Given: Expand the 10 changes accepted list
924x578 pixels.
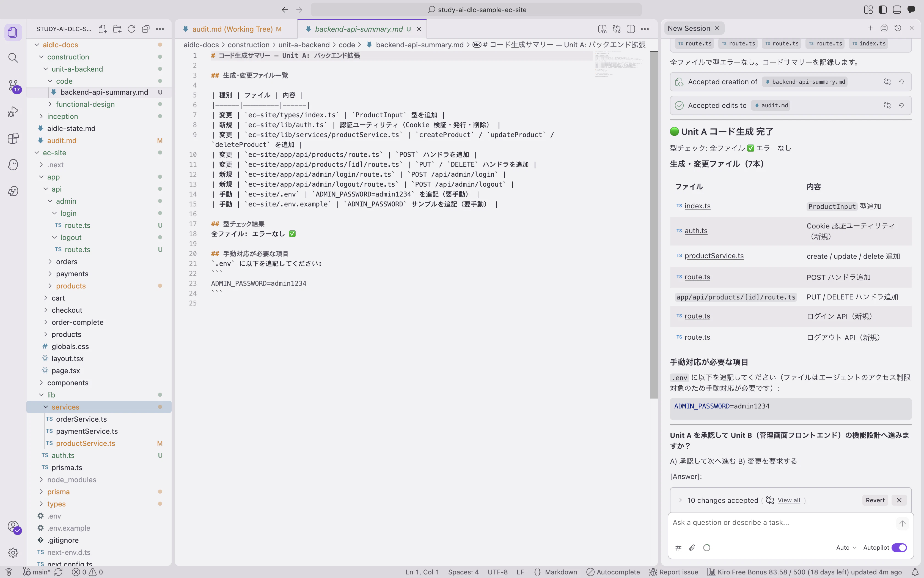Looking at the screenshot, I should tap(680, 500).
